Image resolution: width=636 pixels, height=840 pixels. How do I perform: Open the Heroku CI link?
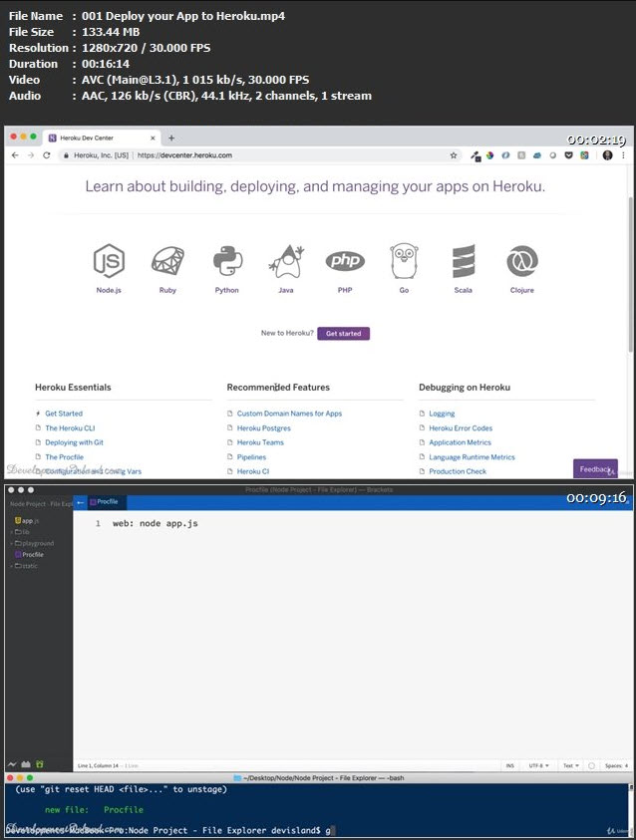(253, 471)
